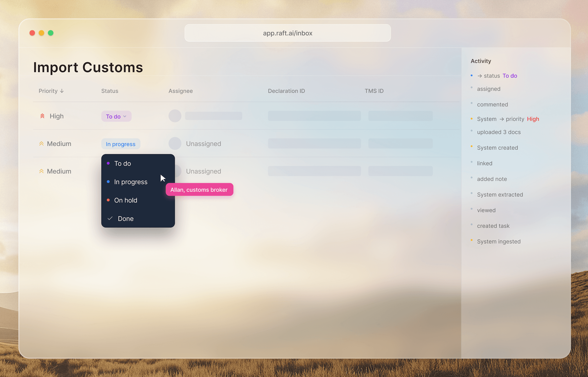Click the Declaration ID column header
The image size is (588, 377).
(286, 91)
